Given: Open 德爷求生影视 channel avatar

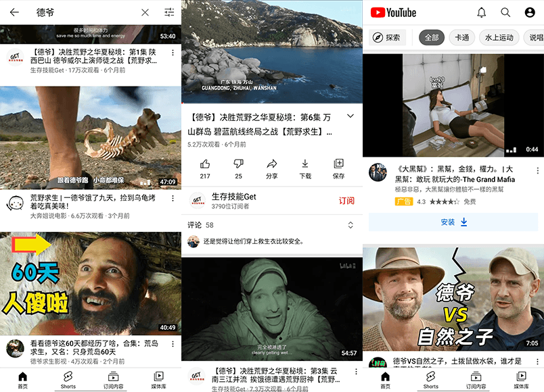Looking at the screenshot, I should coord(16,348).
